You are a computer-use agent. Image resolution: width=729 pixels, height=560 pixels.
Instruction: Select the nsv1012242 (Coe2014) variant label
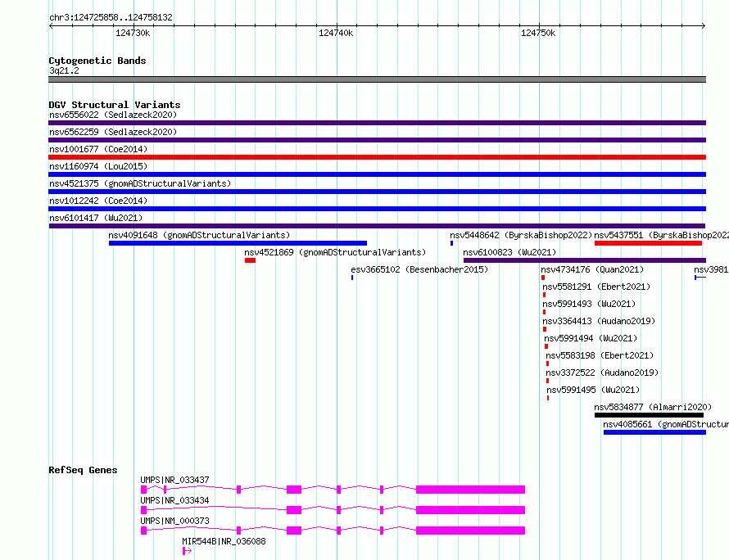pos(98,201)
